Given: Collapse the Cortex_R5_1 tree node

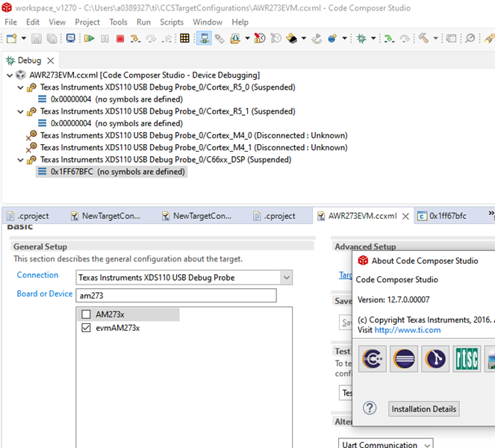Looking at the screenshot, I should (20, 111).
